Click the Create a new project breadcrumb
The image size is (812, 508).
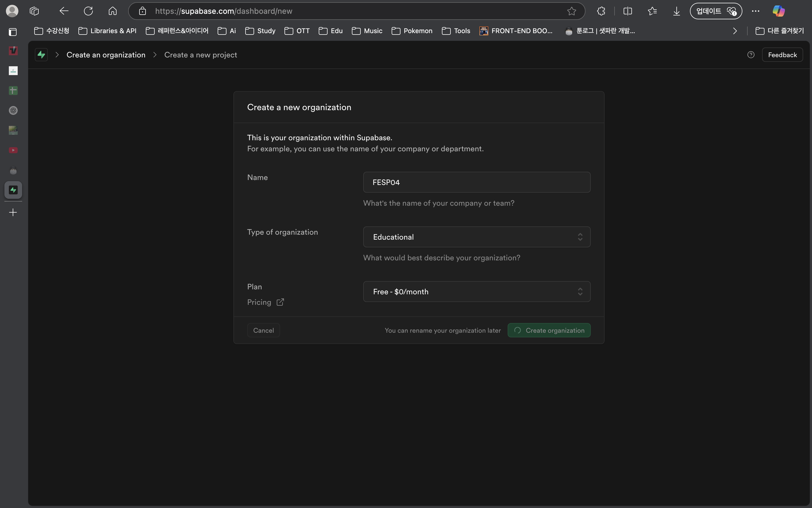pos(201,55)
